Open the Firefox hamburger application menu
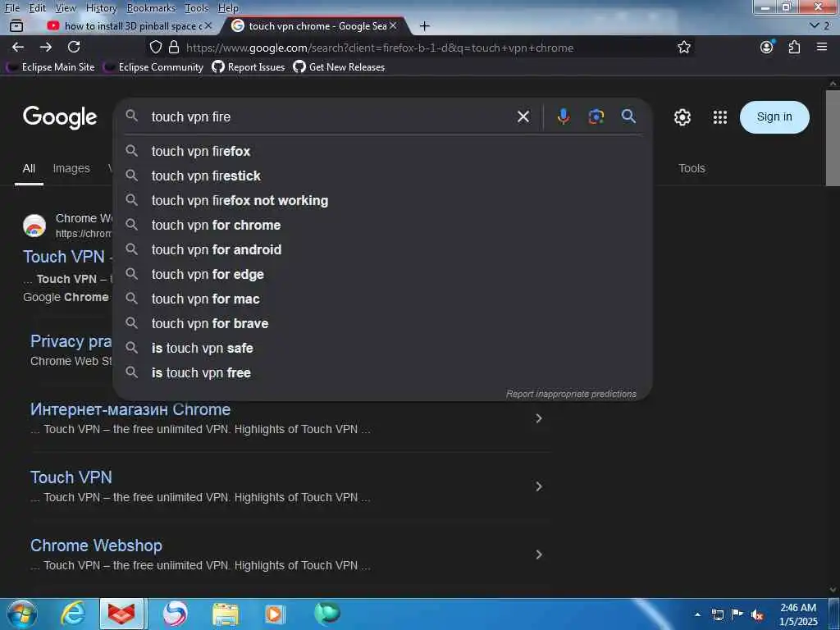840x630 pixels. (x=822, y=47)
